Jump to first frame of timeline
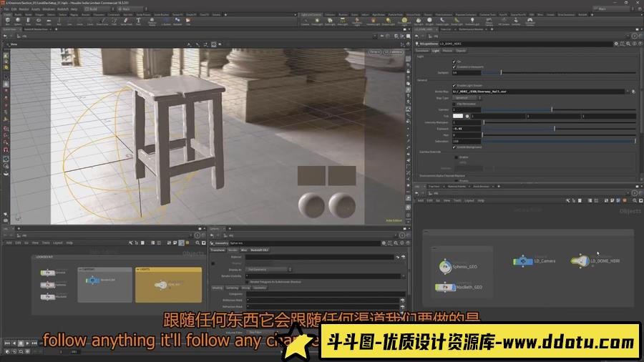The width and height of the screenshot is (644, 362). [x=7, y=343]
